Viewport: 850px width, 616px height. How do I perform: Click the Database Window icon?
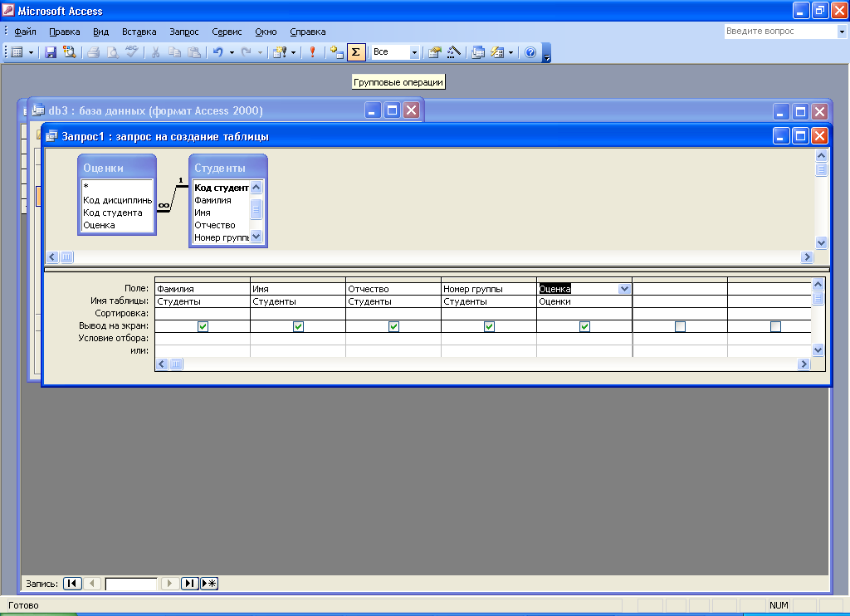click(x=477, y=52)
